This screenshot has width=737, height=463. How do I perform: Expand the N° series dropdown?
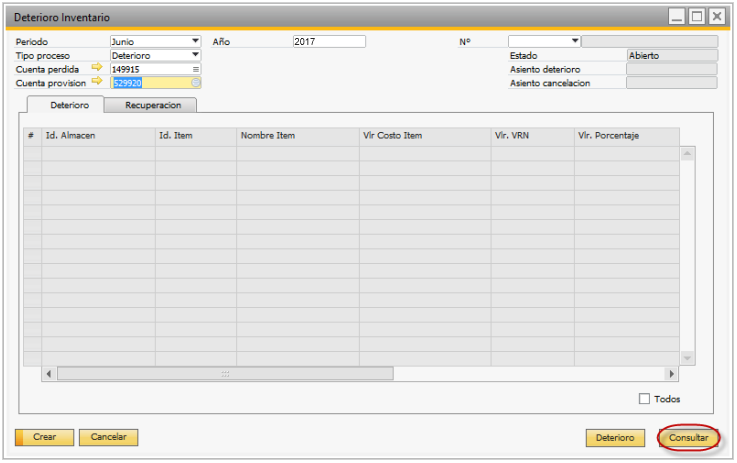pyautogui.click(x=574, y=42)
